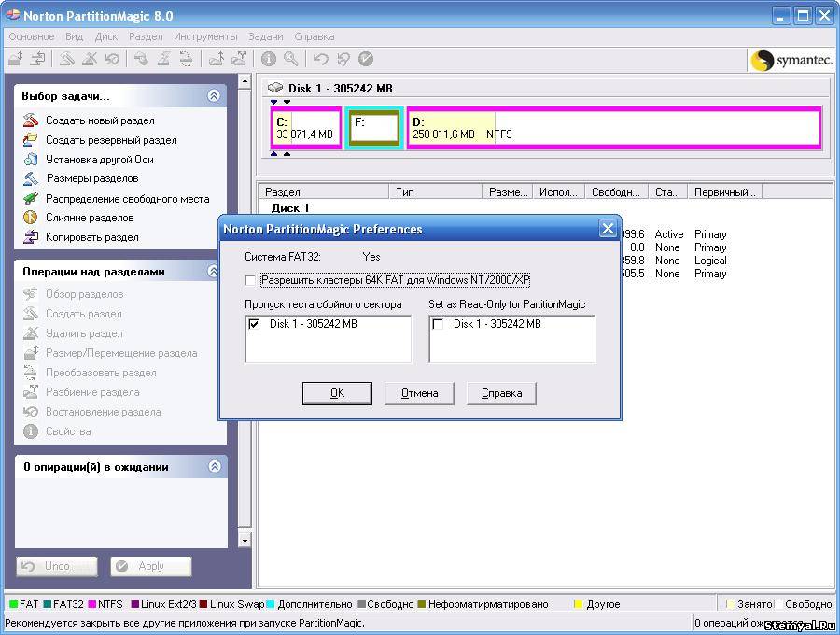Viewport: 840px width, 635px height.
Task: Click the Свободн... column header
Action: point(616,191)
